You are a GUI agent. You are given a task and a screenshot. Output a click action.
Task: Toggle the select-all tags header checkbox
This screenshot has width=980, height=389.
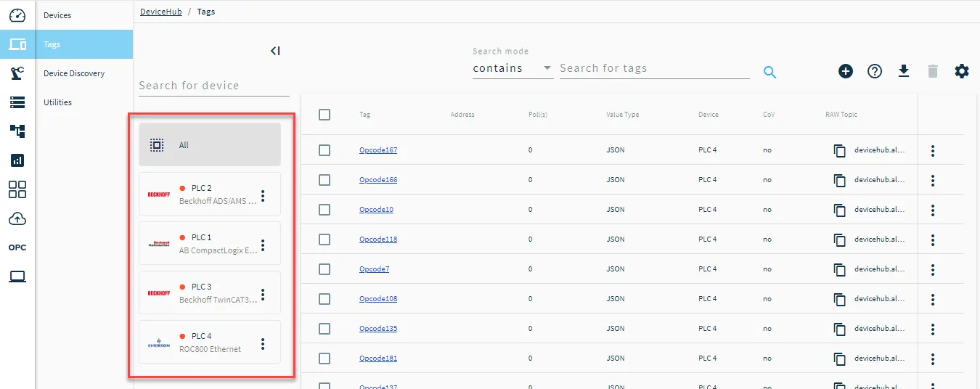tap(324, 115)
